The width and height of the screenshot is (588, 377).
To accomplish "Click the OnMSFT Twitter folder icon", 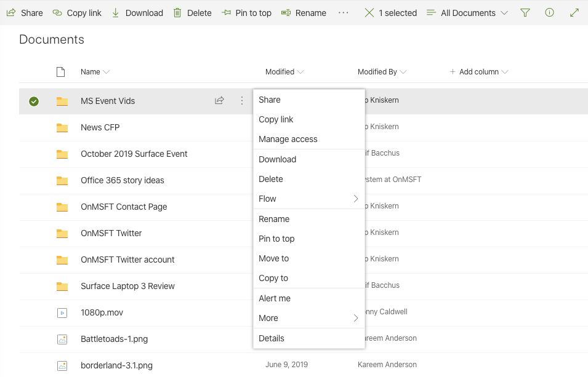I will click(x=62, y=234).
